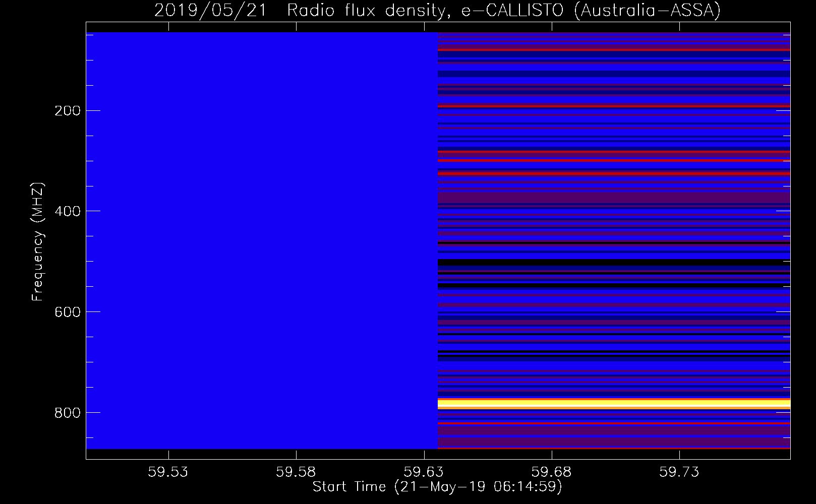
Task: Click the 600 frequency tick label
Action: click(68, 312)
